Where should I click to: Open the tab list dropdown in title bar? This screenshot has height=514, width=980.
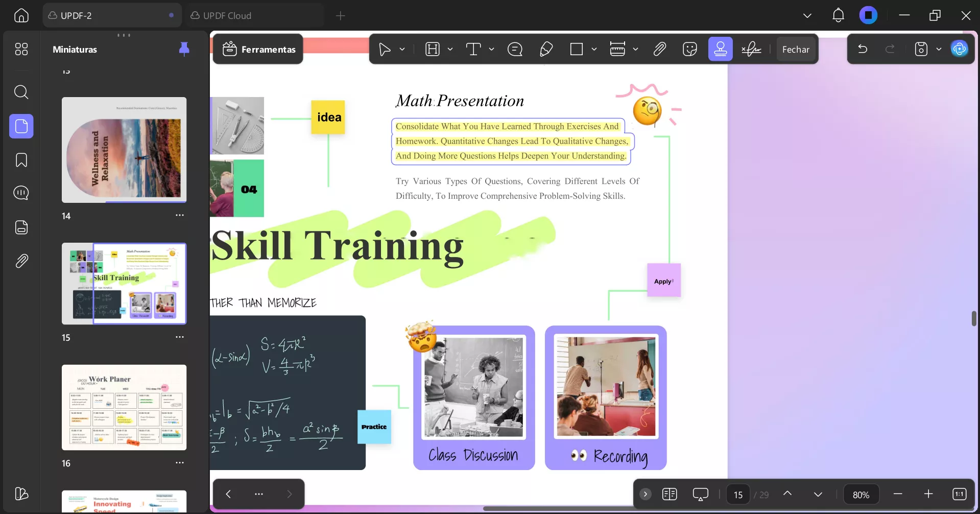[x=807, y=15]
